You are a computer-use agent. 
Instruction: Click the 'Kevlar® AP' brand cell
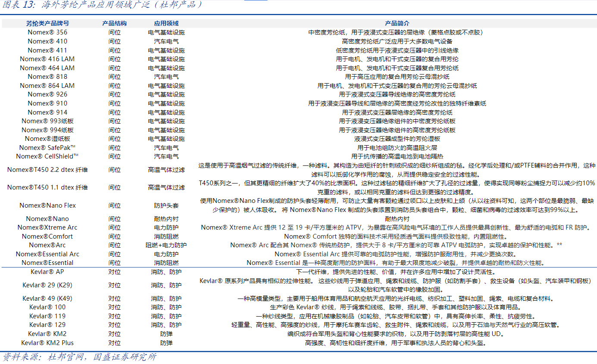pyautogui.click(x=47, y=272)
